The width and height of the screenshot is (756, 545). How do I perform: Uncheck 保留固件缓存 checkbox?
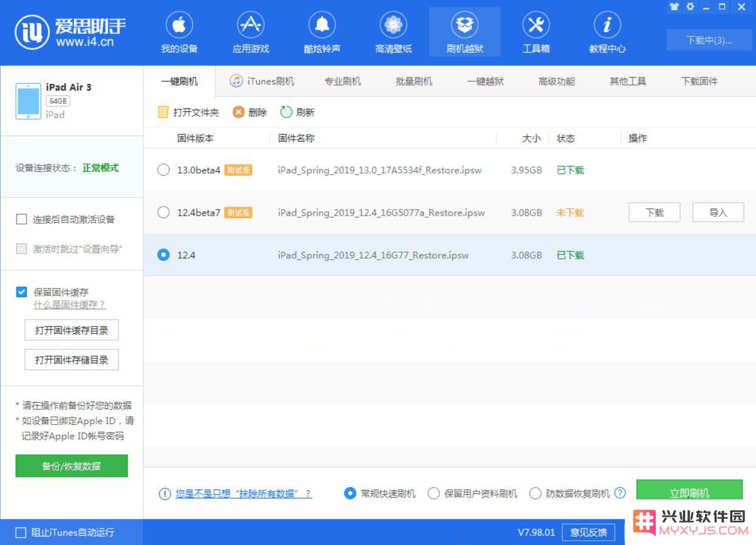pyautogui.click(x=21, y=292)
